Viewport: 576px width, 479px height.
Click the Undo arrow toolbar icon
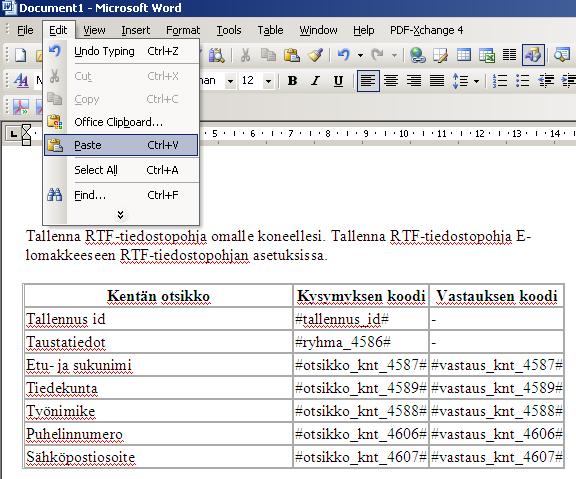click(344, 55)
